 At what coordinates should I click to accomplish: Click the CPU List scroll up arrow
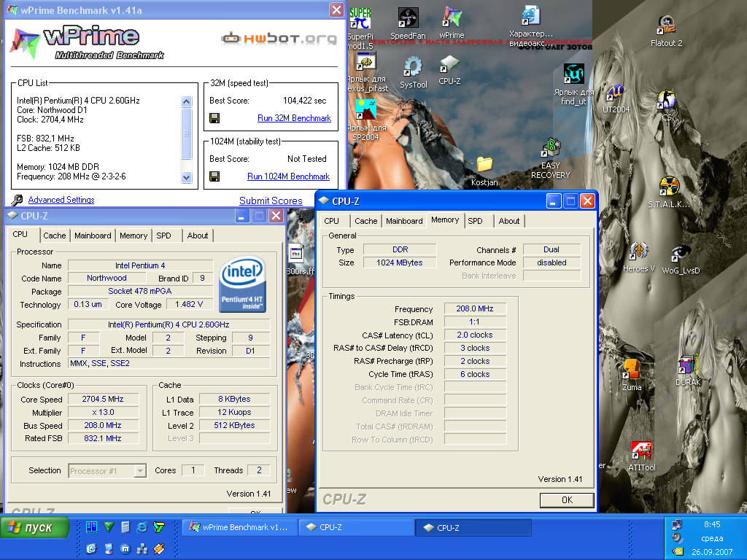click(186, 101)
